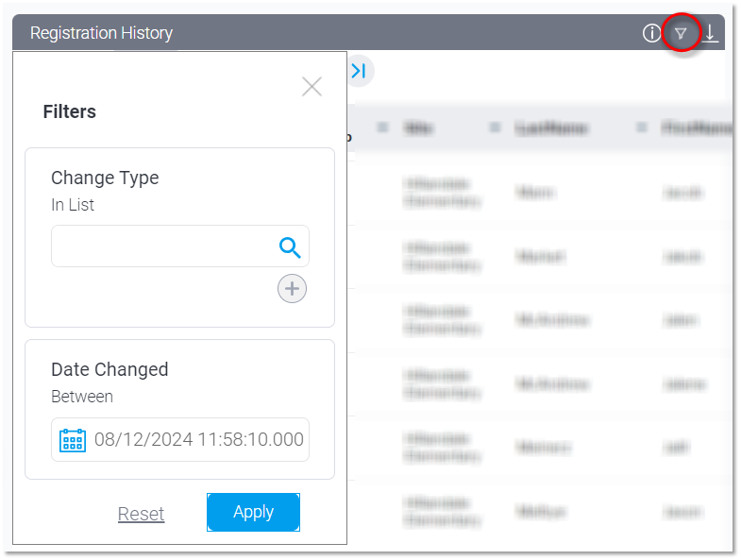Apply the selected filters
This screenshot has width=741, height=560.
point(253,512)
